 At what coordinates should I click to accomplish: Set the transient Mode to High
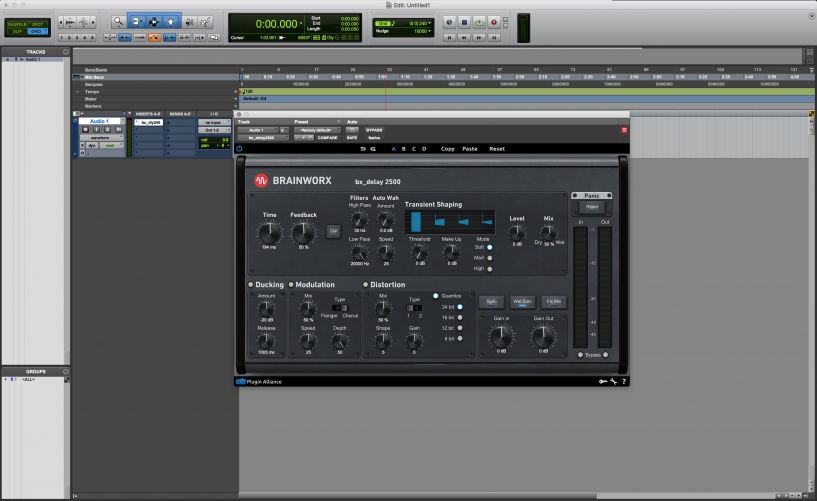coord(490,269)
